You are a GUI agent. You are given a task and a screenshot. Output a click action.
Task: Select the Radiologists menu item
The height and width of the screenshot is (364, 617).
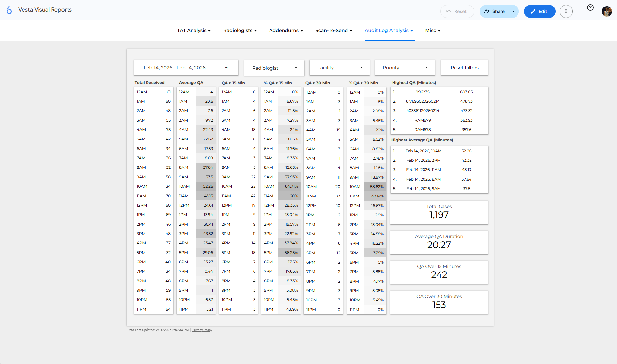pos(240,30)
